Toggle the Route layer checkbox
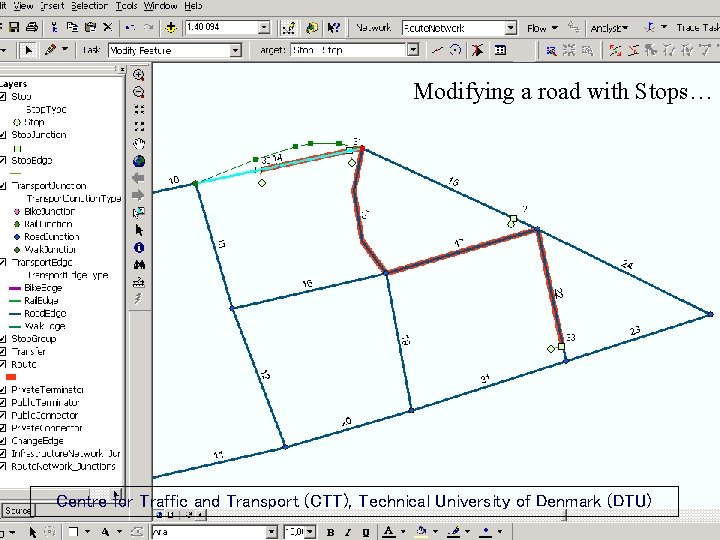This screenshot has height=540, width=720. [3, 365]
